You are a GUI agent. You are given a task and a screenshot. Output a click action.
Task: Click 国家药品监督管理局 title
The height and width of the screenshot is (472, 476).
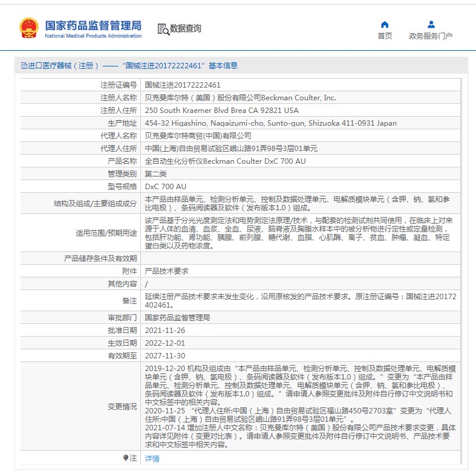click(93, 25)
